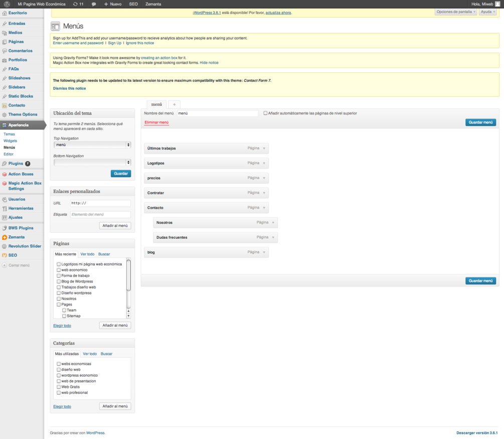Open the Ayuda help dropdown
504x439 pixels.
pos(488,12)
